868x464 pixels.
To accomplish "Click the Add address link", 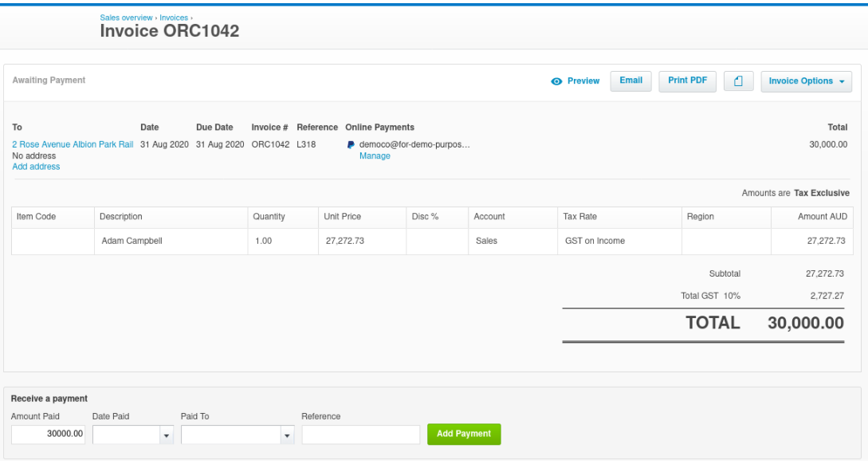I will point(36,167).
